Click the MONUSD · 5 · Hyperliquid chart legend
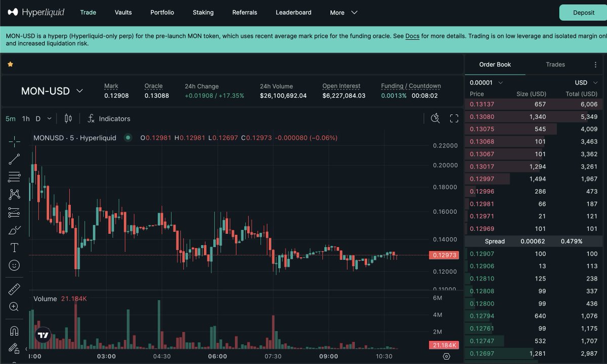Image resolution: width=607 pixels, height=364 pixels. point(75,138)
